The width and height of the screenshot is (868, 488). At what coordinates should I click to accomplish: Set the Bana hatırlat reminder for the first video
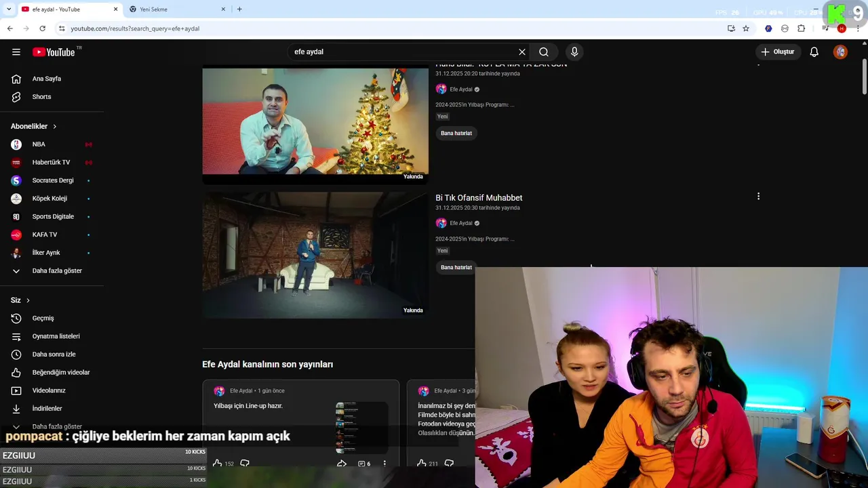456,134
